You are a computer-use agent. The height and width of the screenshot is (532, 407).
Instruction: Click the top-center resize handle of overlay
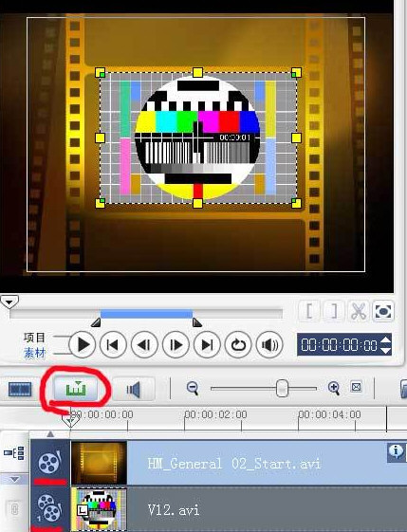tap(197, 72)
